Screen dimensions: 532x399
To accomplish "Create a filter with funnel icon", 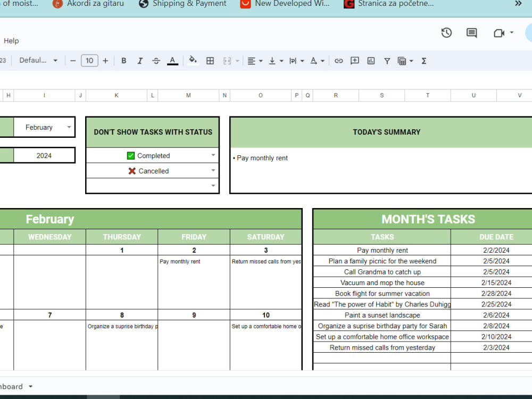I will [387, 61].
